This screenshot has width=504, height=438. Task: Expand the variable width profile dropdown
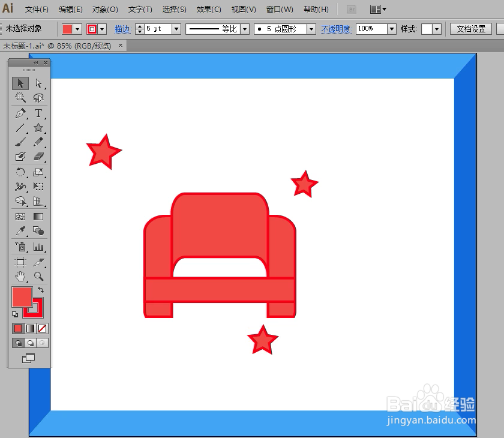point(245,29)
